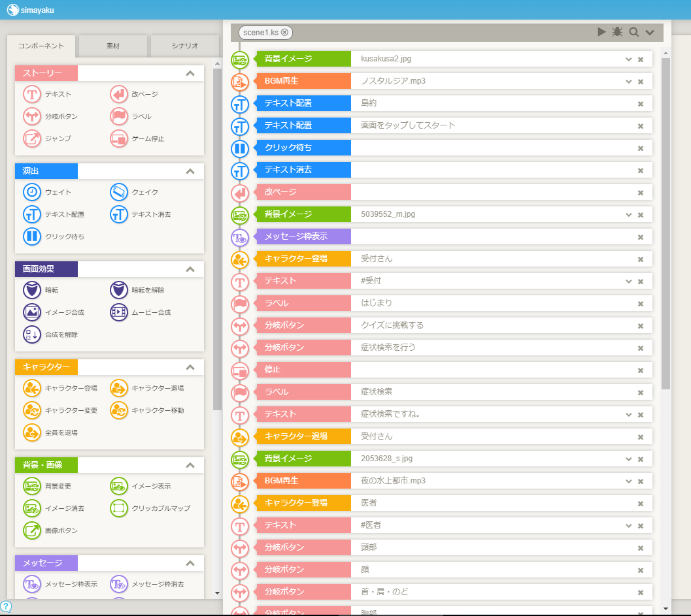Collapse the キャラクター section
Screen dimensions: 691x616
click(x=190, y=367)
